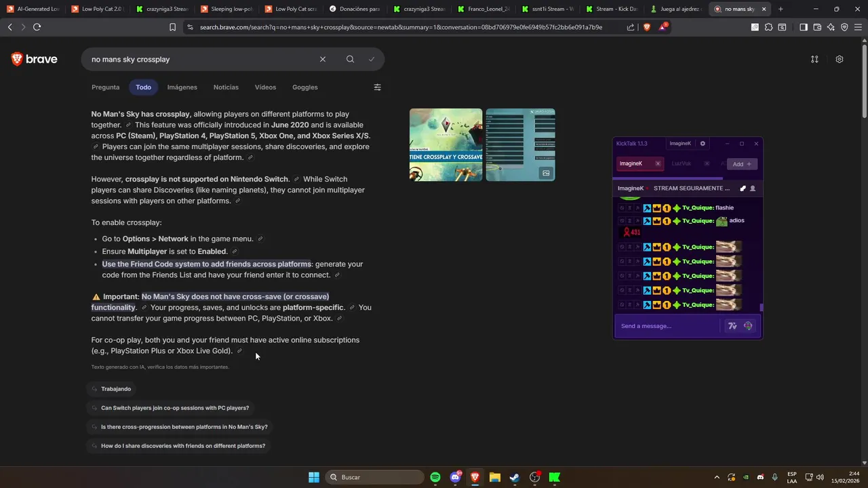Click the Brave Shields lion icon
This screenshot has width=868, height=488.
pyautogui.click(x=647, y=27)
